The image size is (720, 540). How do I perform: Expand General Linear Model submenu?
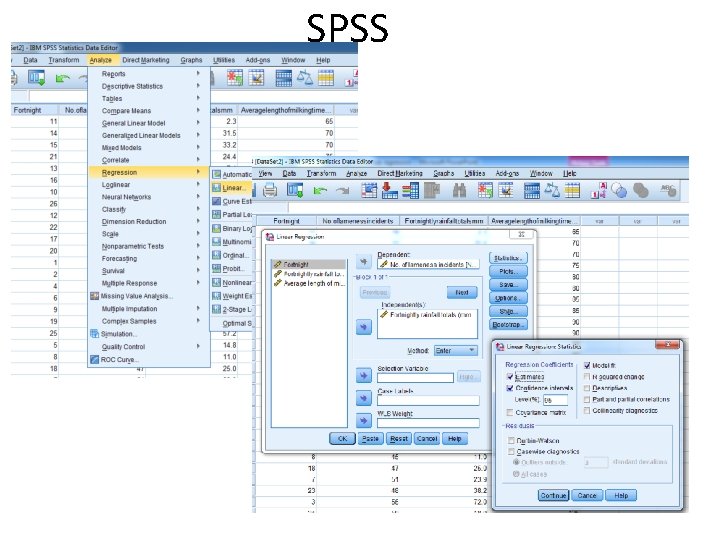149,123
